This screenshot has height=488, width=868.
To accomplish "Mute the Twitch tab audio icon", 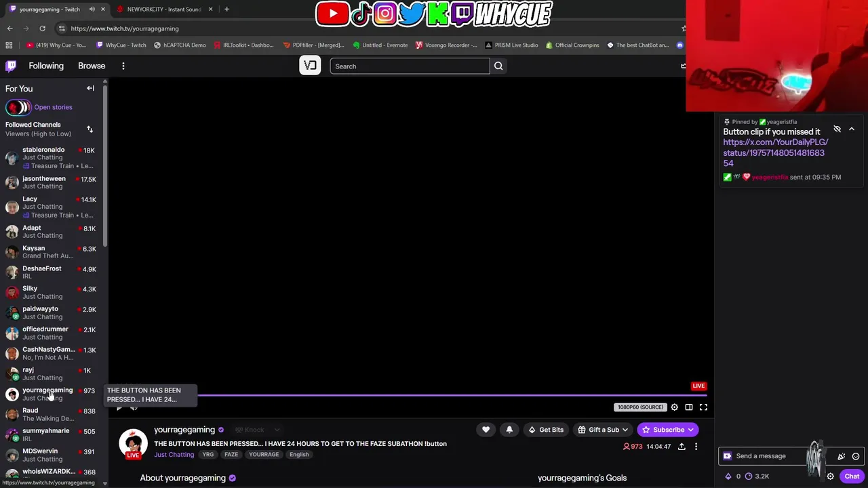I will click(92, 9).
